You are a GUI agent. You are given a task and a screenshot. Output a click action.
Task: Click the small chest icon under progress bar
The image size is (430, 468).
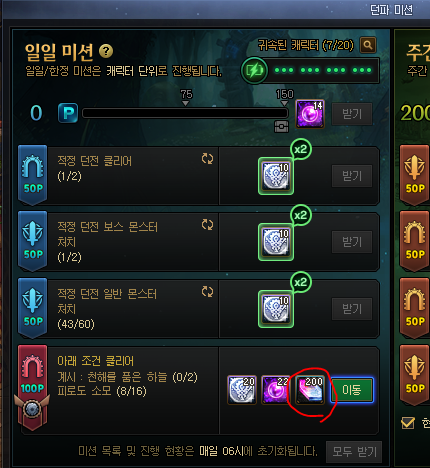tap(282, 127)
